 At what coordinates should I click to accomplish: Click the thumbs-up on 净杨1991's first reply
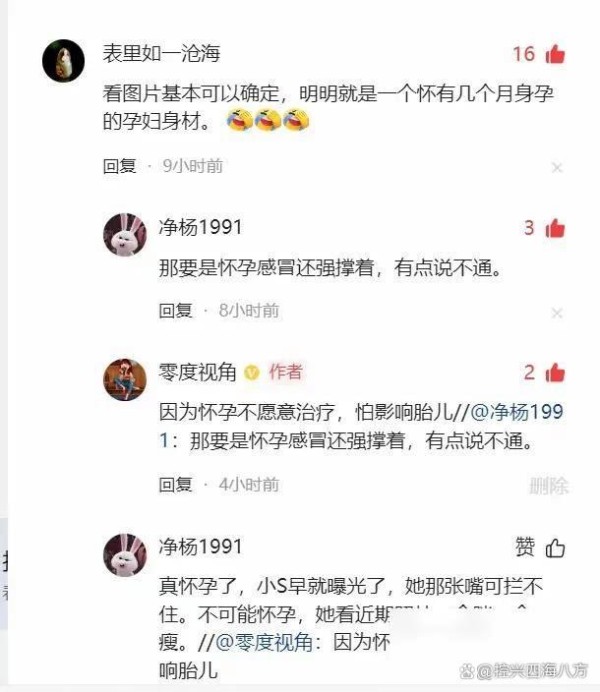(x=555, y=228)
